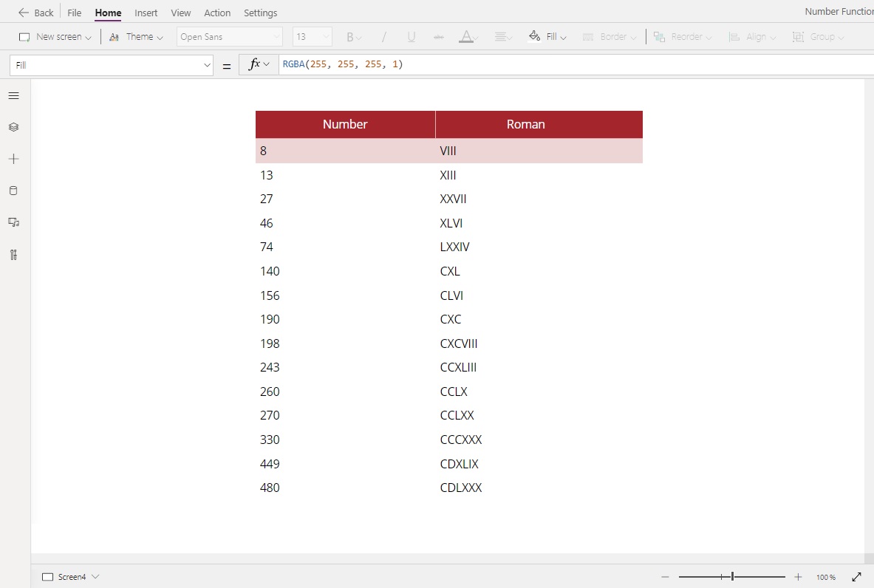Image resolution: width=874 pixels, height=588 pixels.
Task: Open the Open Sans font dropdown
Action: (x=230, y=37)
